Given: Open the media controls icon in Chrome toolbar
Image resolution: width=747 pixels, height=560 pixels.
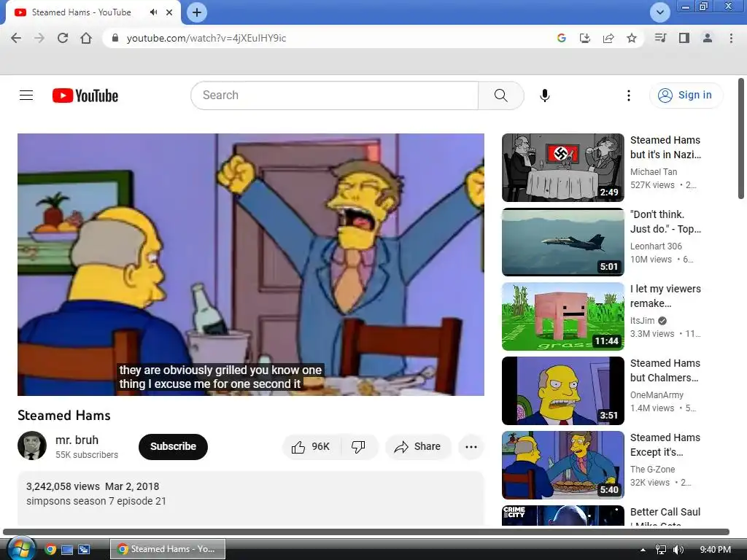Looking at the screenshot, I should (x=660, y=38).
